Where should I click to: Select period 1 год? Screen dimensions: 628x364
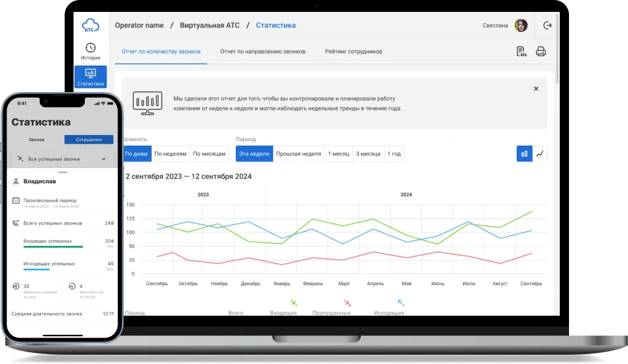click(x=393, y=154)
